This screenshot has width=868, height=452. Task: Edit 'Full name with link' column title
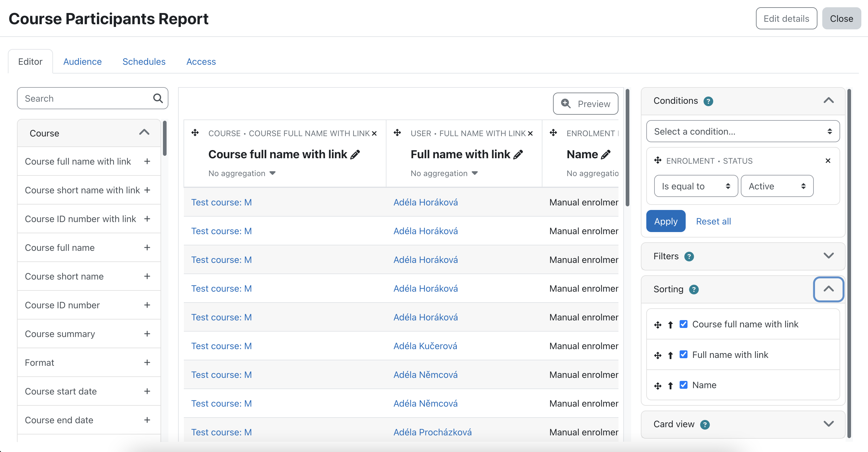pyautogui.click(x=518, y=155)
